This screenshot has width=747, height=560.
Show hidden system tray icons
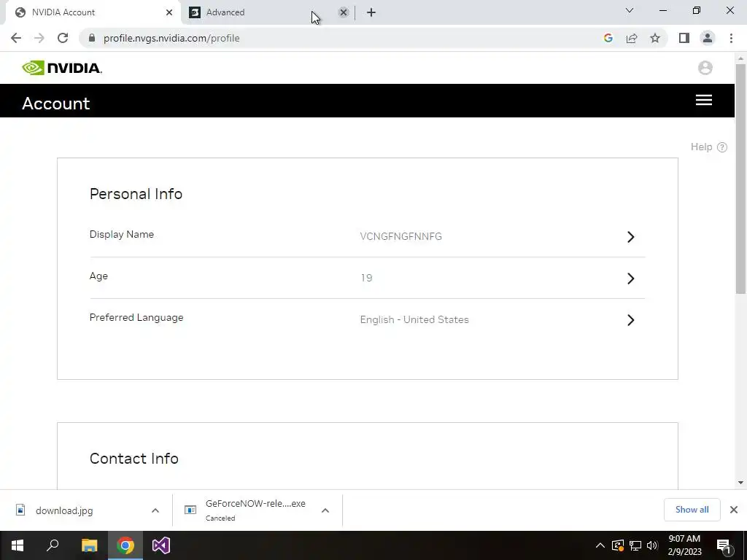[600, 545]
